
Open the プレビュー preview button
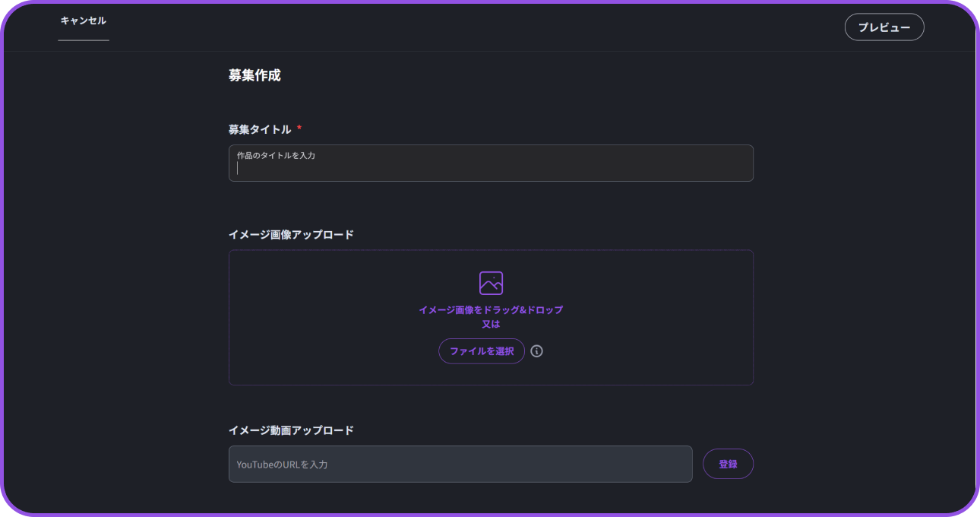tap(884, 27)
